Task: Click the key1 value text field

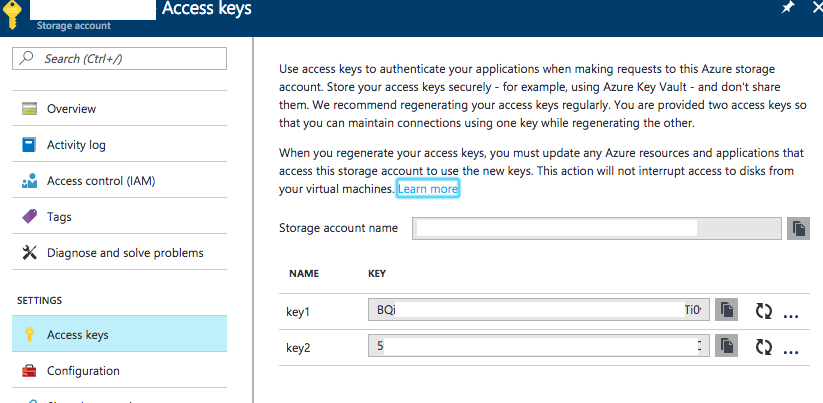Action: point(539,310)
